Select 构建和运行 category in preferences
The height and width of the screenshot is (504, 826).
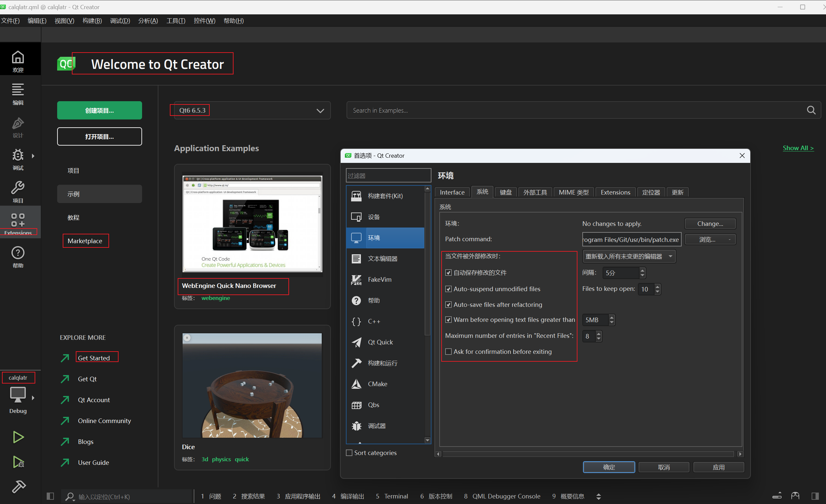coord(385,363)
